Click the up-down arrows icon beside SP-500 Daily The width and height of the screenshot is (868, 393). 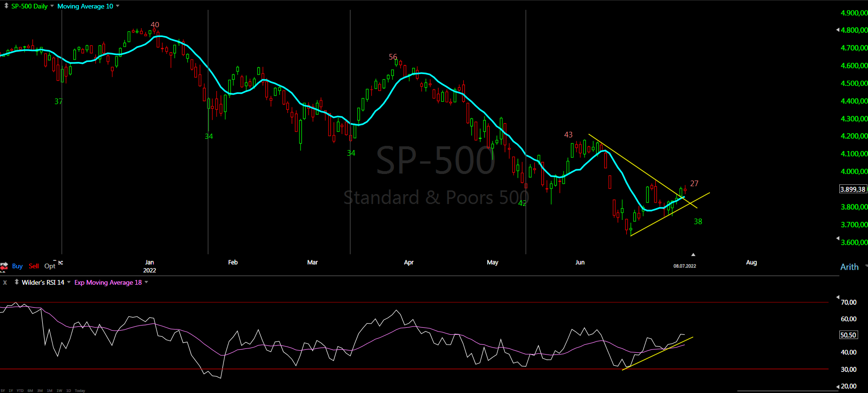click(x=6, y=6)
